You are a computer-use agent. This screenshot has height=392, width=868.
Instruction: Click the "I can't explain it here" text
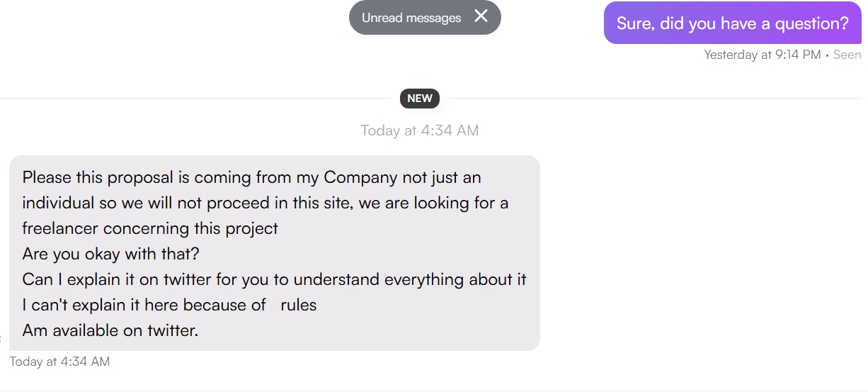pyautogui.click(x=101, y=305)
